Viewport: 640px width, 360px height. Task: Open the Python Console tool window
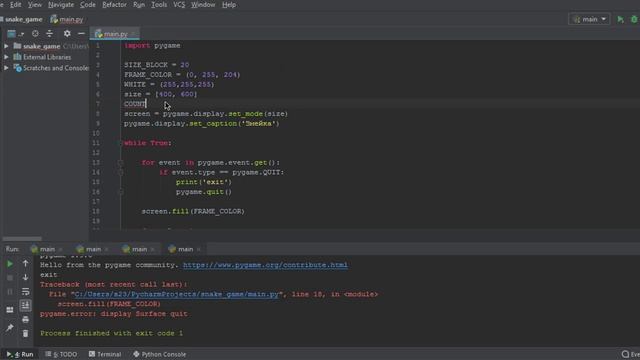(160, 354)
